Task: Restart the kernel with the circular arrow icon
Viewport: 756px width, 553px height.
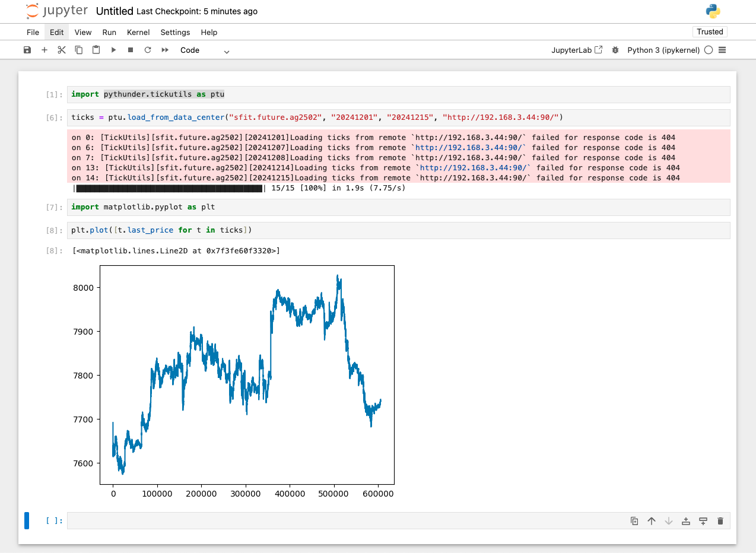Action: (x=148, y=50)
